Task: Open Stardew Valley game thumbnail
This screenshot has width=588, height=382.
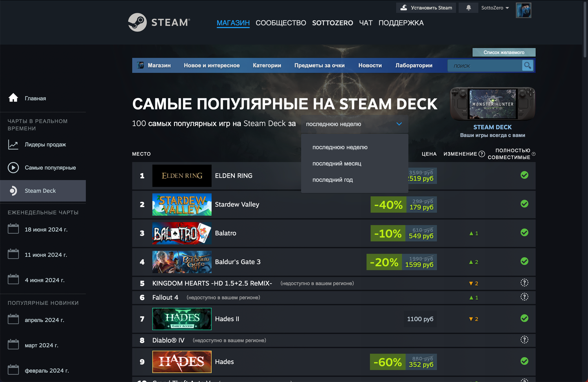Action: [182, 205]
